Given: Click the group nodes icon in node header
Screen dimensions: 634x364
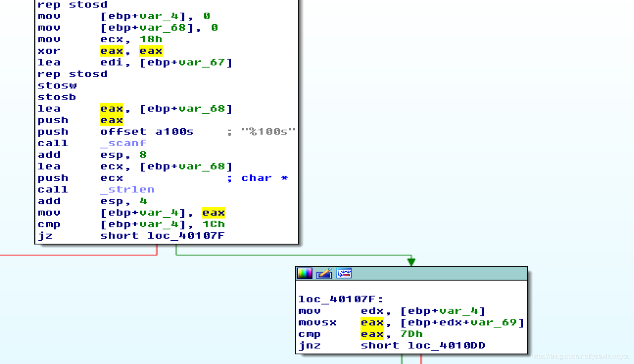Looking at the screenshot, I should 344,274.
